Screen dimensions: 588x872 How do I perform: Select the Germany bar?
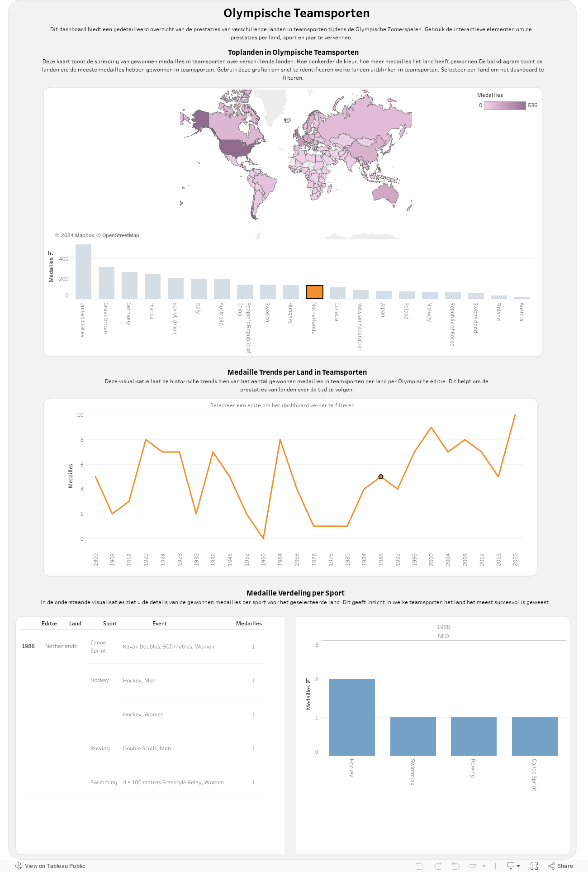pos(129,286)
